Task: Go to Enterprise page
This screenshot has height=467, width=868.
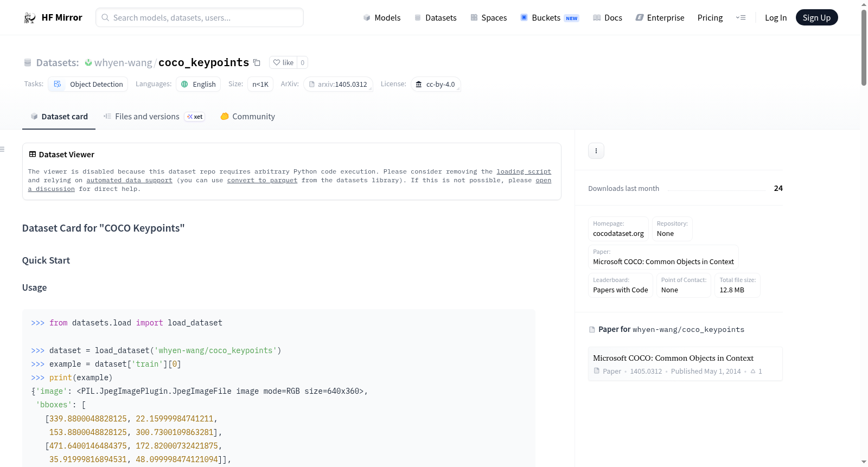Action: tap(660, 18)
